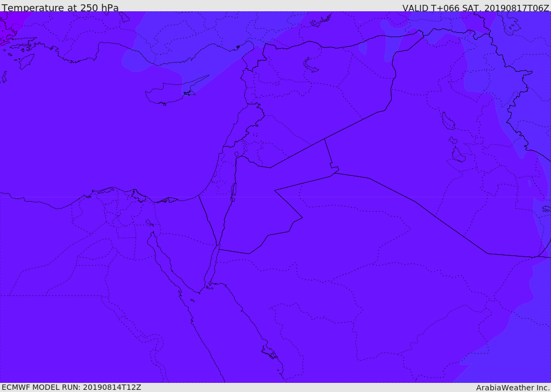The image size is (551, 392).
Task: Click the 'ECMWF MODEL RUN: 20190814T12Z' text
Action: (72, 387)
